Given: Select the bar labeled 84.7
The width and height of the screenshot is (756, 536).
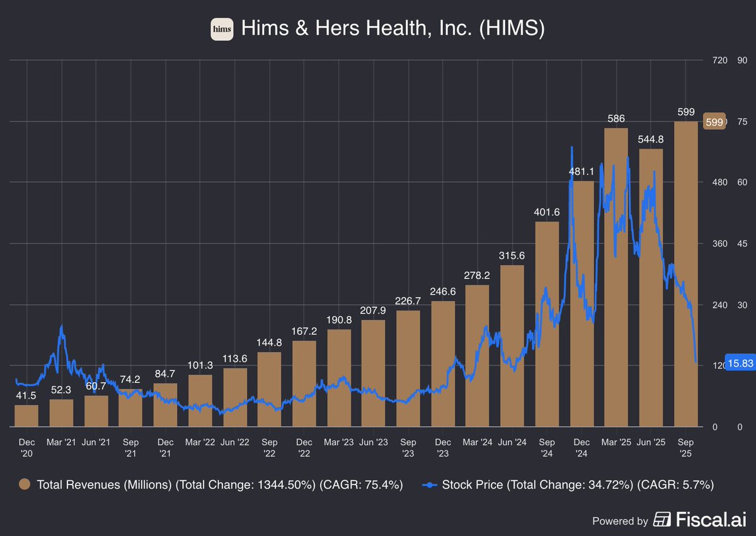Looking at the screenshot, I should coord(165,406).
